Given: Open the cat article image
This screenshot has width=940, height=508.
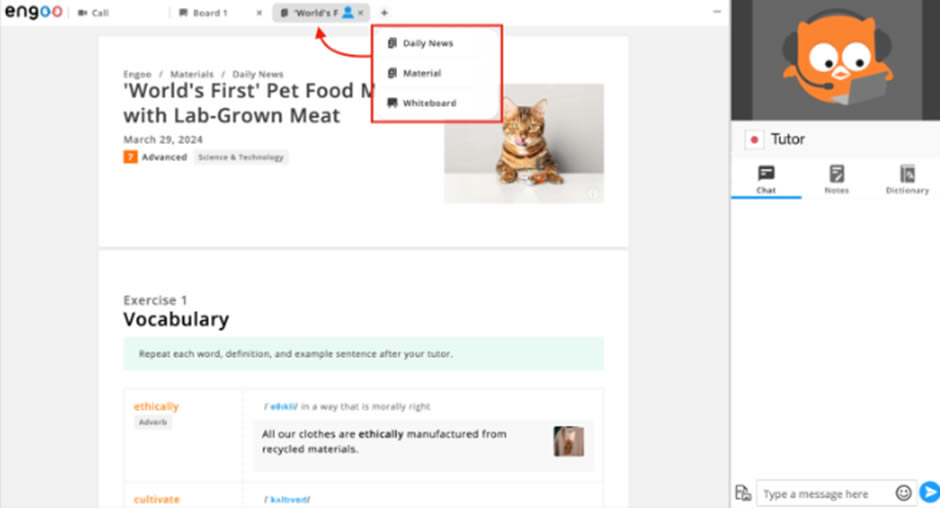Looking at the screenshot, I should [x=524, y=143].
